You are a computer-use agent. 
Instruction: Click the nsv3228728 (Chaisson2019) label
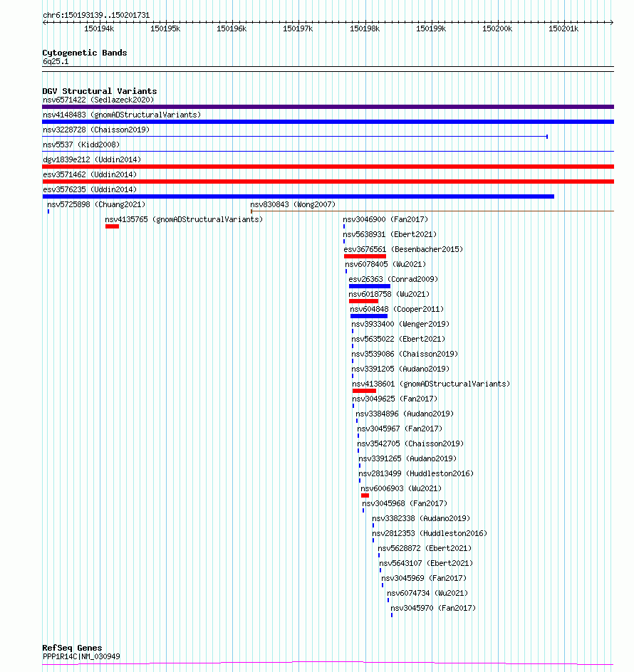(x=96, y=130)
